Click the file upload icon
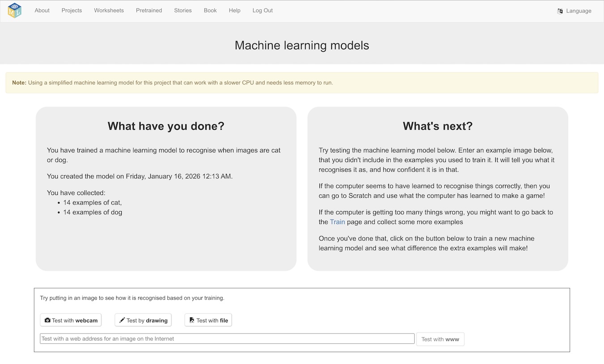 pos(192,320)
